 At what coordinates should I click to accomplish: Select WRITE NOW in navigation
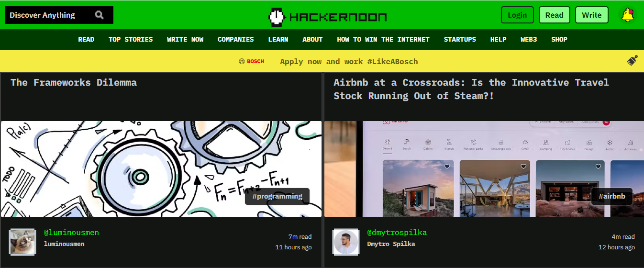185,39
